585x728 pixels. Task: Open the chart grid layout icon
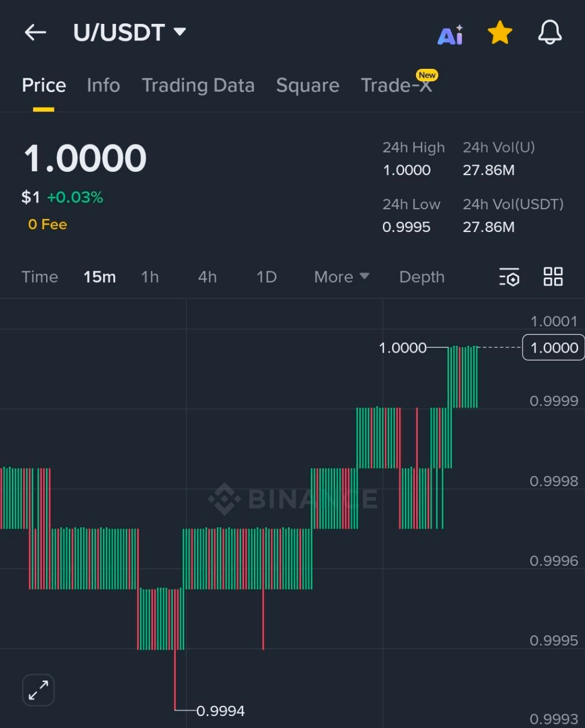(553, 277)
